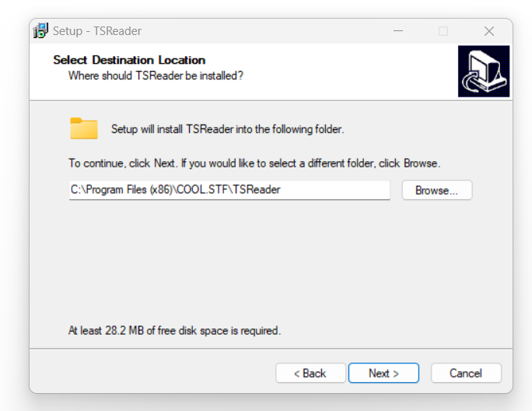Click the setup installer icon in title bar
Image resolution: width=532 pixels, height=411 pixels.
[40, 31]
